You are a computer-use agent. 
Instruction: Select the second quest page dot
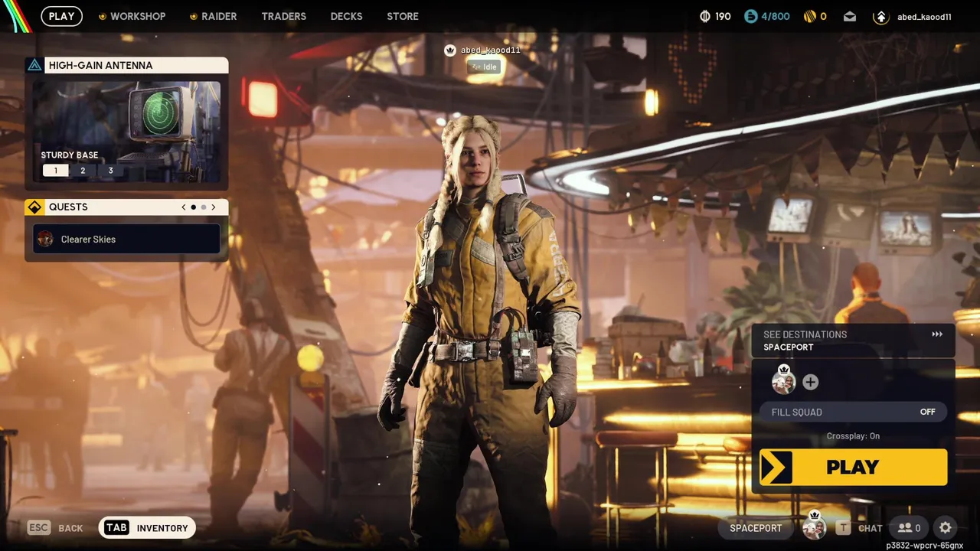click(203, 207)
